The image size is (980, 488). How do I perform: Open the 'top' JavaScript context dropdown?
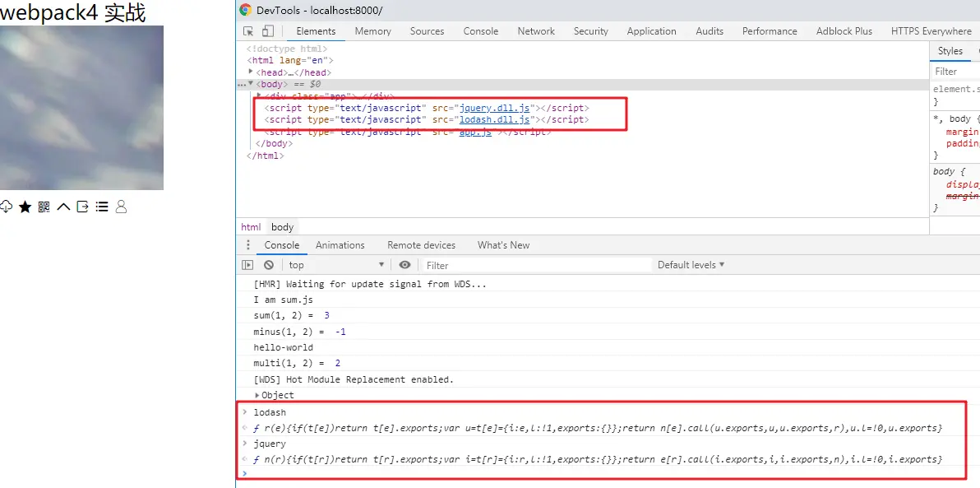(336, 265)
